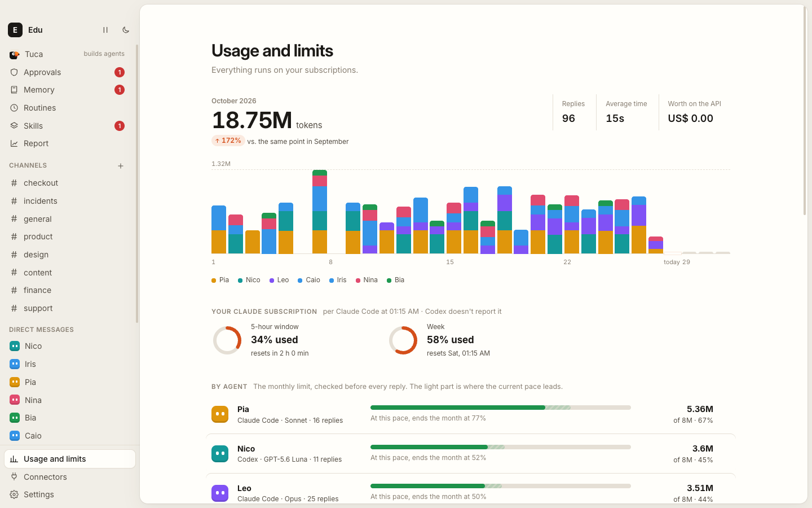Click the Worth on the API value
The width and height of the screenshot is (812, 508).
tap(691, 119)
